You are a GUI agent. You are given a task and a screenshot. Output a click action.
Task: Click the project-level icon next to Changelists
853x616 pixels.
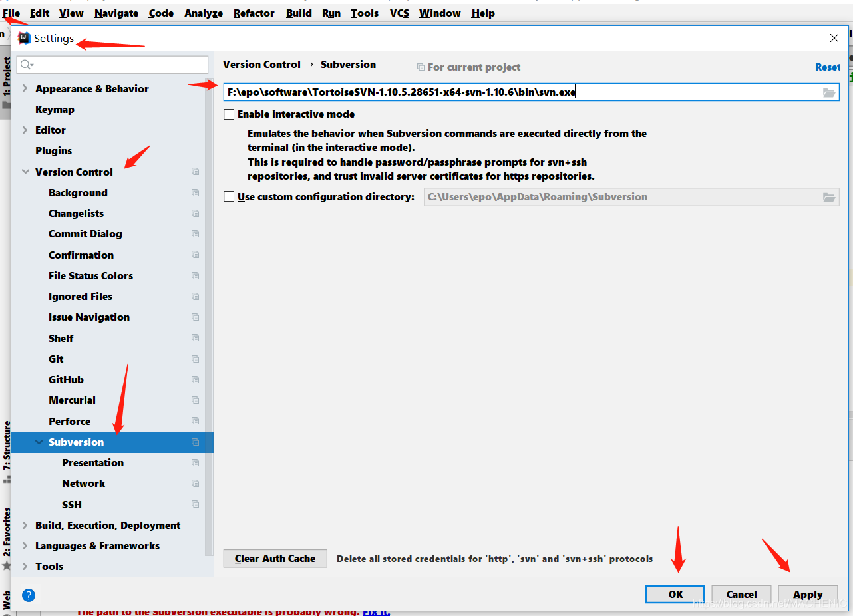[x=195, y=214]
